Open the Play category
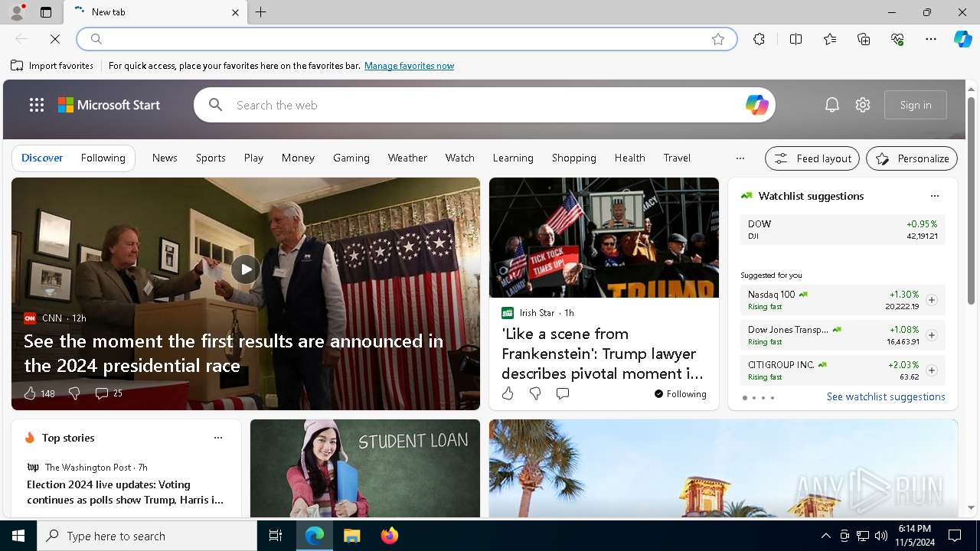The image size is (980, 551). pyautogui.click(x=253, y=158)
